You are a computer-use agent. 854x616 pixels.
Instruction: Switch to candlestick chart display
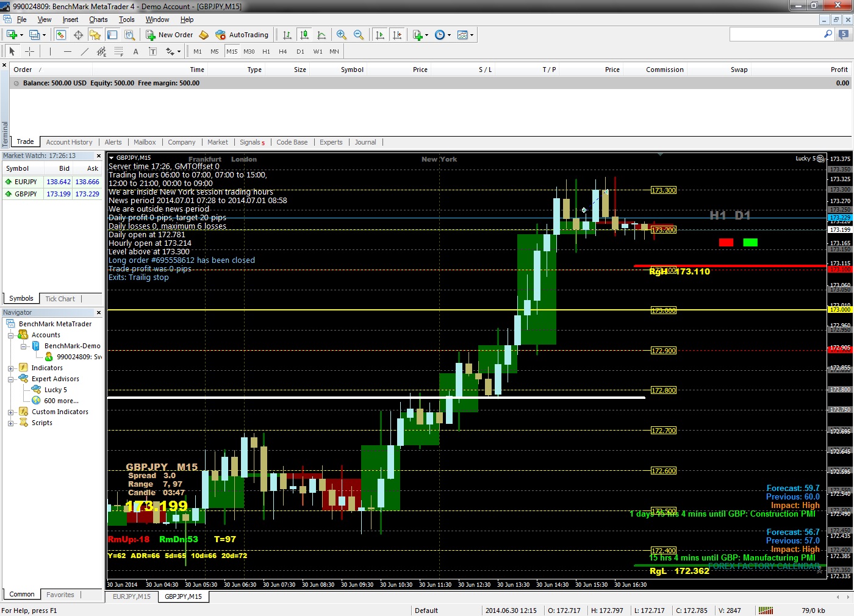click(x=304, y=35)
